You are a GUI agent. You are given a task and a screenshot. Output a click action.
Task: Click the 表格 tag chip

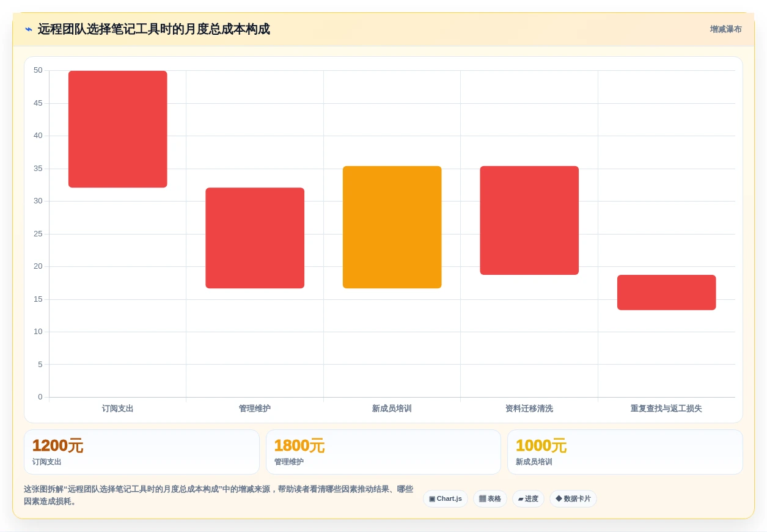[x=490, y=498]
